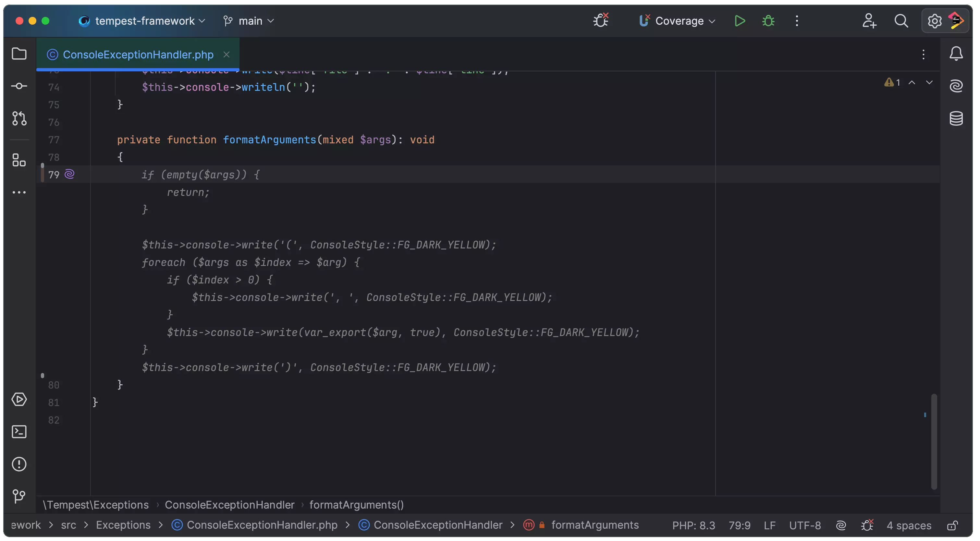980x541 pixels.
Task: Close ConsoleExceptionHandler.php tab
Action: coord(227,55)
